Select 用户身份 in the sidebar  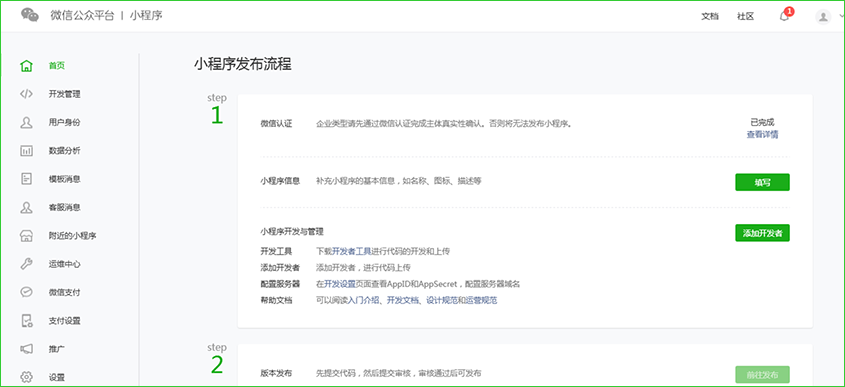64,122
